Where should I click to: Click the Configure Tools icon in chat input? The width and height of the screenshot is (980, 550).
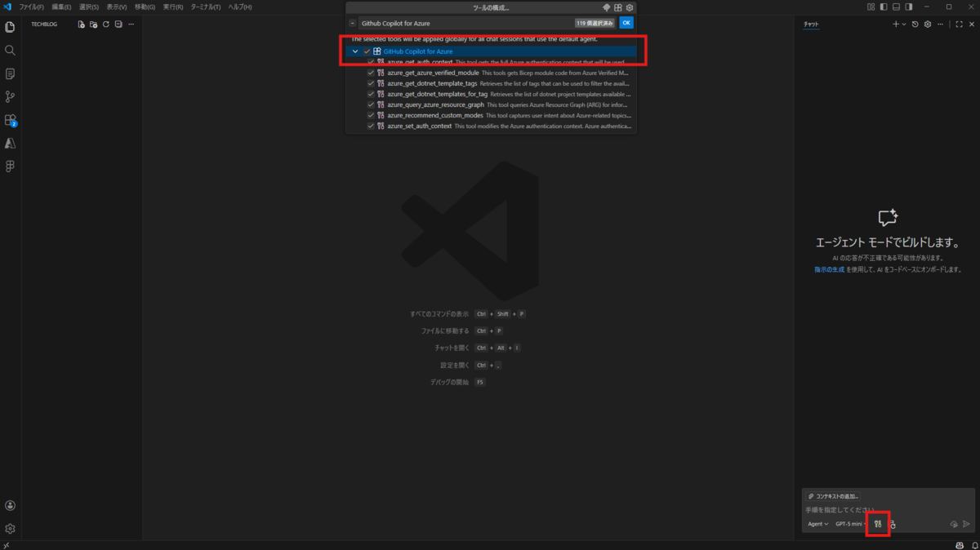[878, 524]
